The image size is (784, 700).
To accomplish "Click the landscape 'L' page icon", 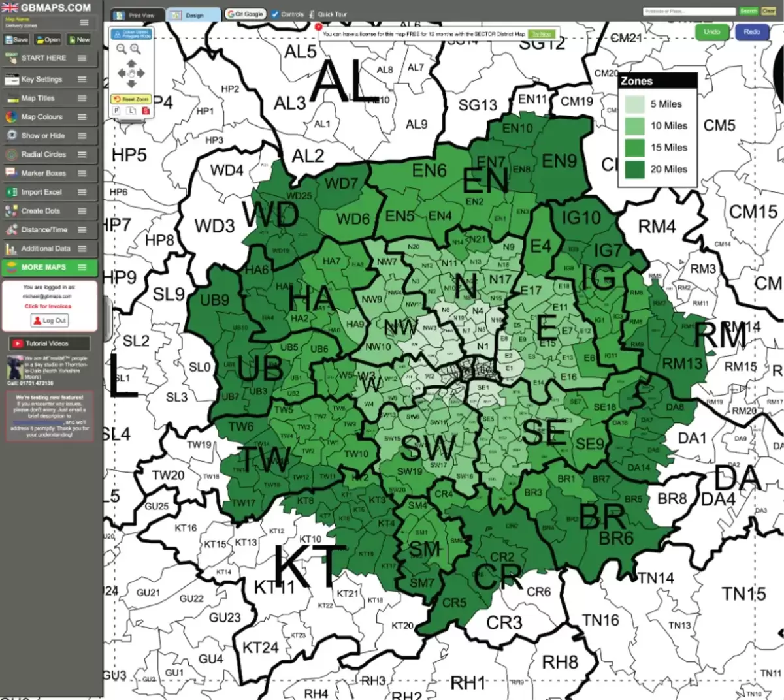I will [x=131, y=110].
